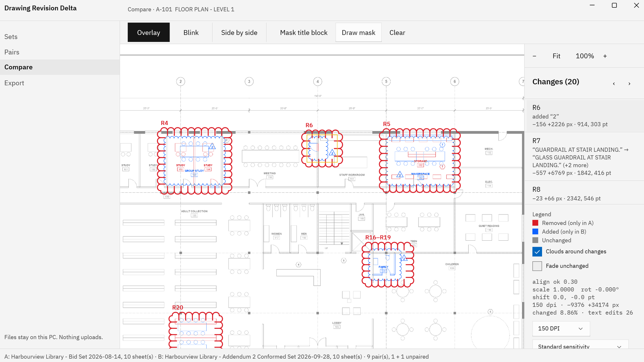Click the R20 revision cloud label

coord(177,307)
